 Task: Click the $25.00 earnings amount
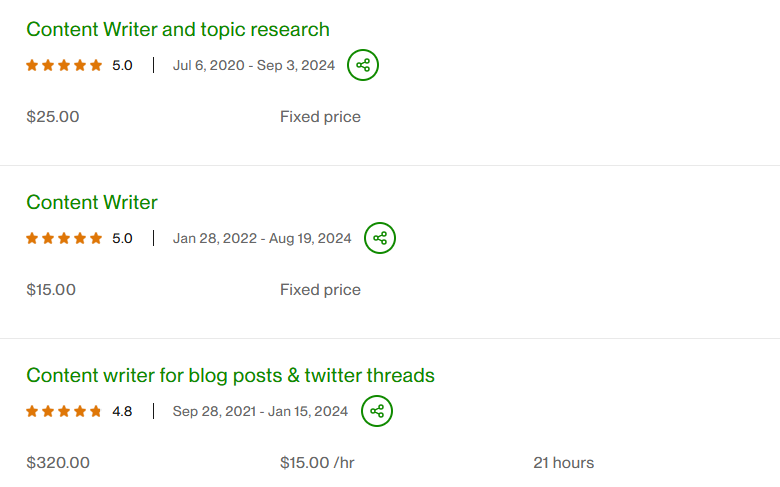point(53,117)
